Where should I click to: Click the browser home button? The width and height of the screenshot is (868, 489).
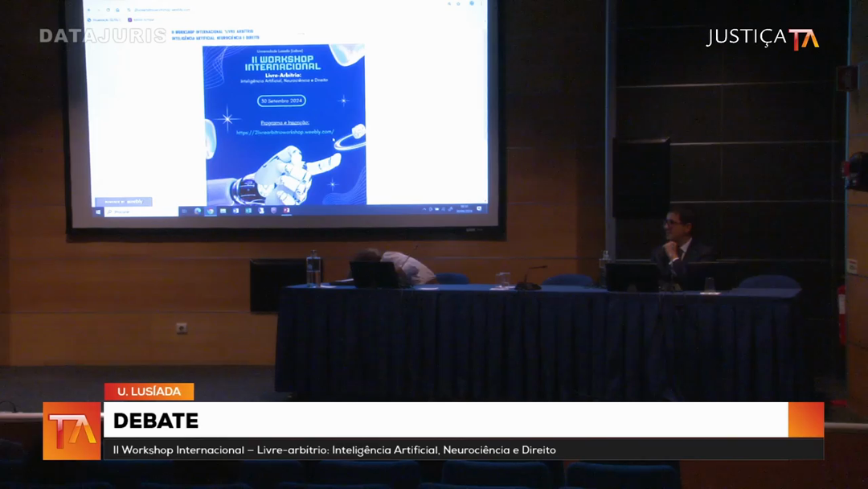point(118,10)
